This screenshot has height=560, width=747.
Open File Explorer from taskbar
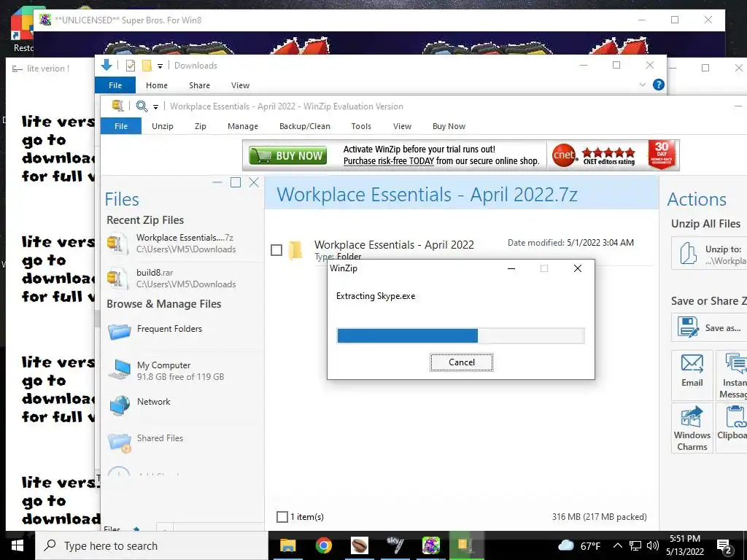click(x=287, y=545)
